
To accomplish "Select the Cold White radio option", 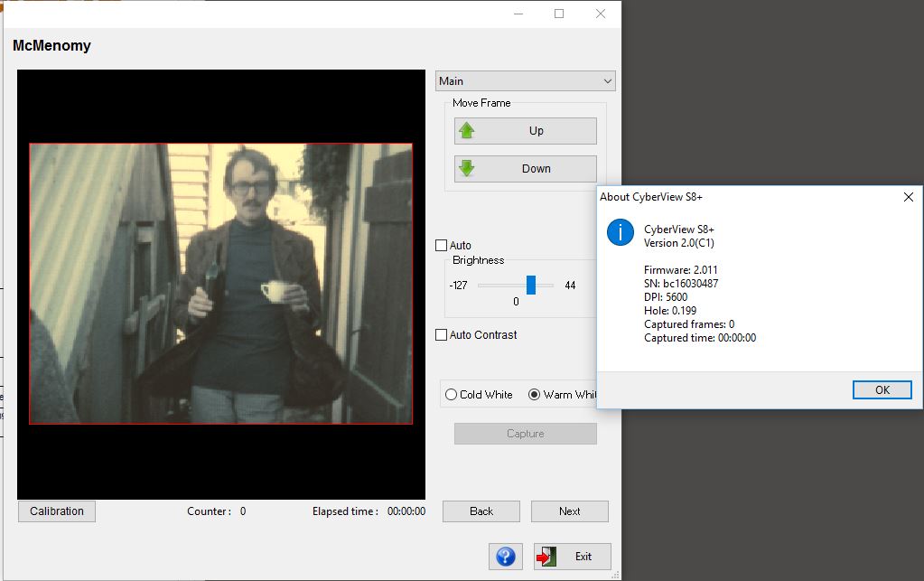I will 452,395.
